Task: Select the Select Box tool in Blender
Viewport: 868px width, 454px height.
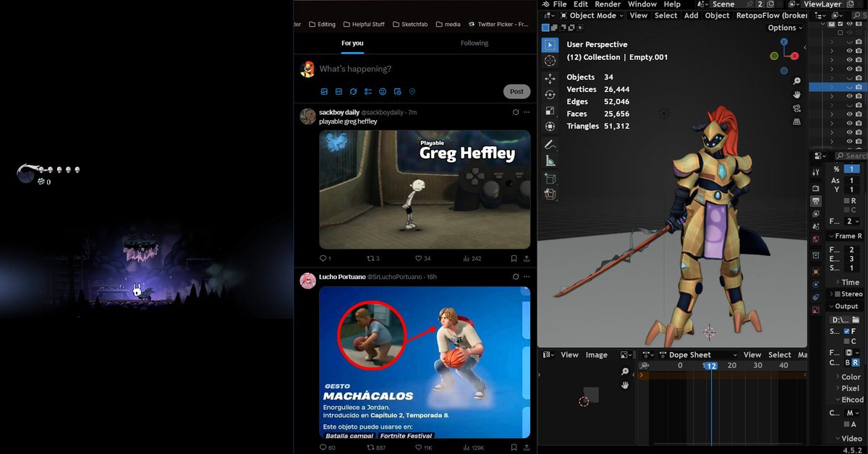Action: click(x=550, y=45)
